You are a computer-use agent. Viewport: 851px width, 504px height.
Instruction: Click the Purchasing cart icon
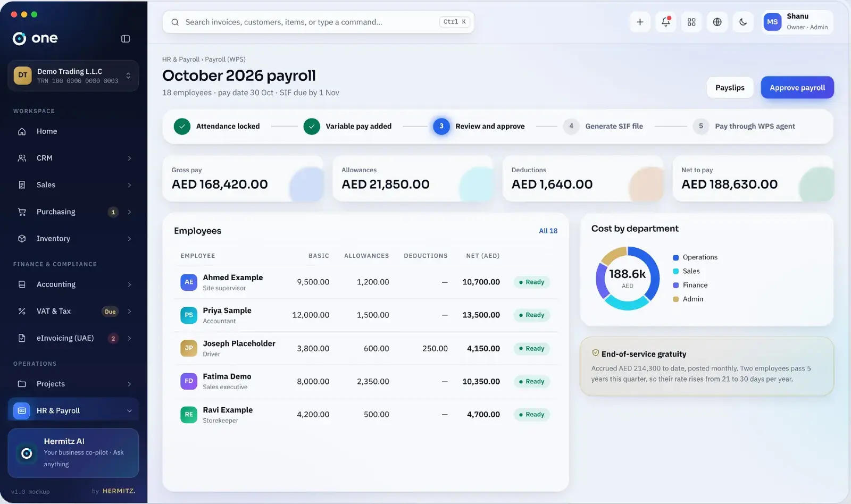pos(22,212)
